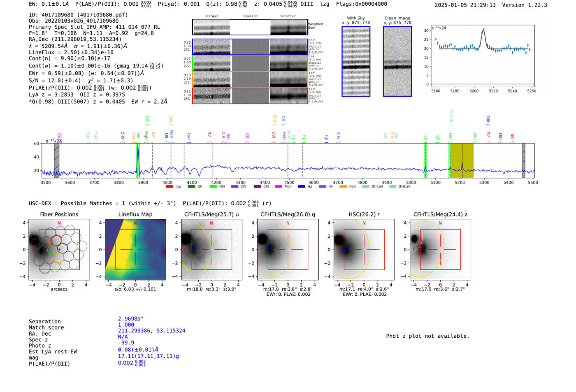Click the Photo z value -99.9
576x392 pixels.
click(x=126, y=343)
